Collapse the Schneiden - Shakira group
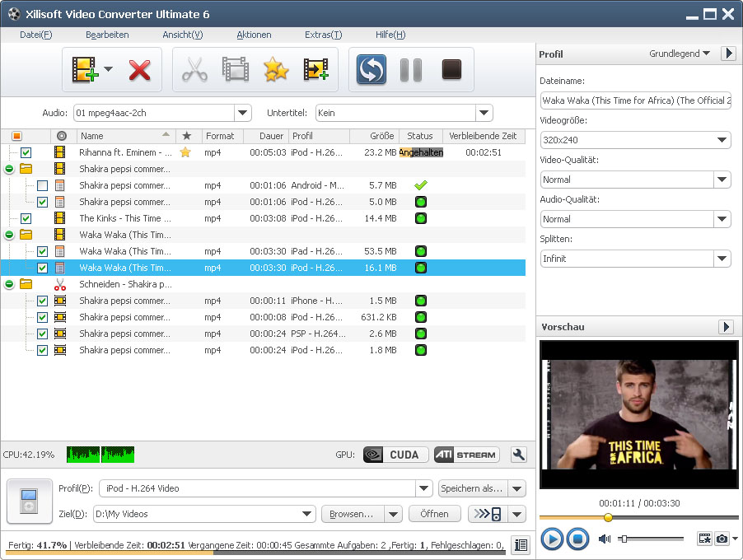 (9, 284)
